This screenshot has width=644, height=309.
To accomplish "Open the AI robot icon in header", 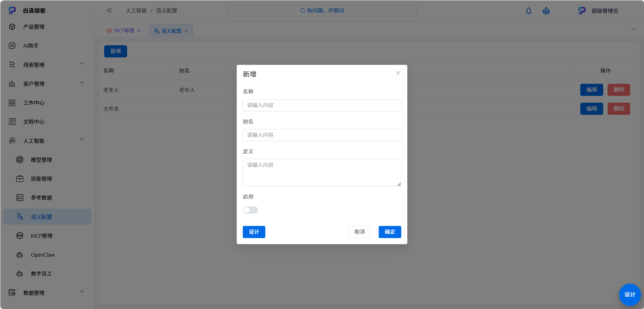I will 546,11.
